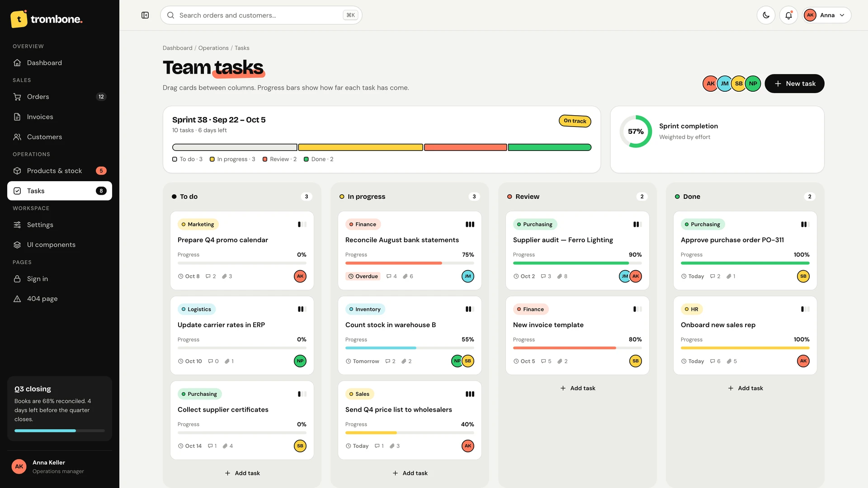
Task: Click the Marketing tag on Q4 promo card
Action: (198, 225)
